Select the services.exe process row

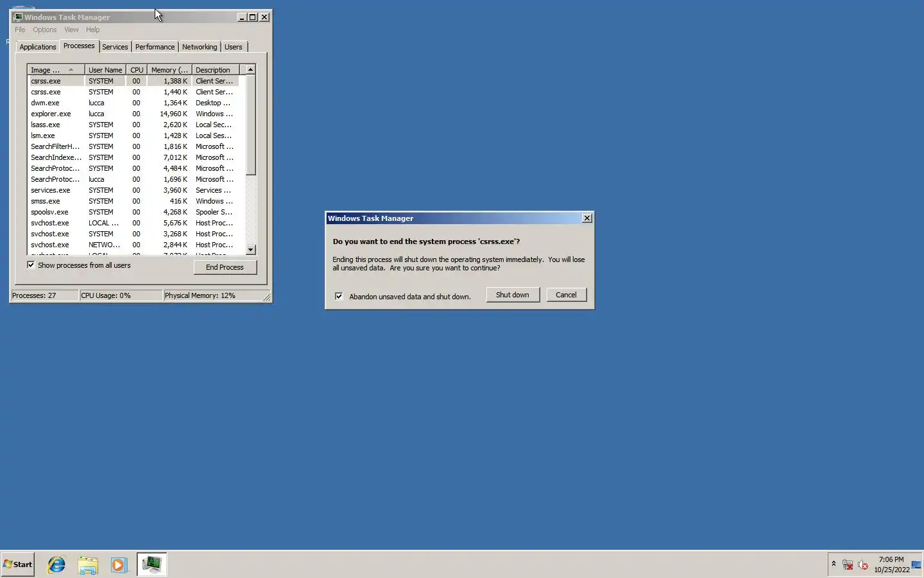pos(133,190)
